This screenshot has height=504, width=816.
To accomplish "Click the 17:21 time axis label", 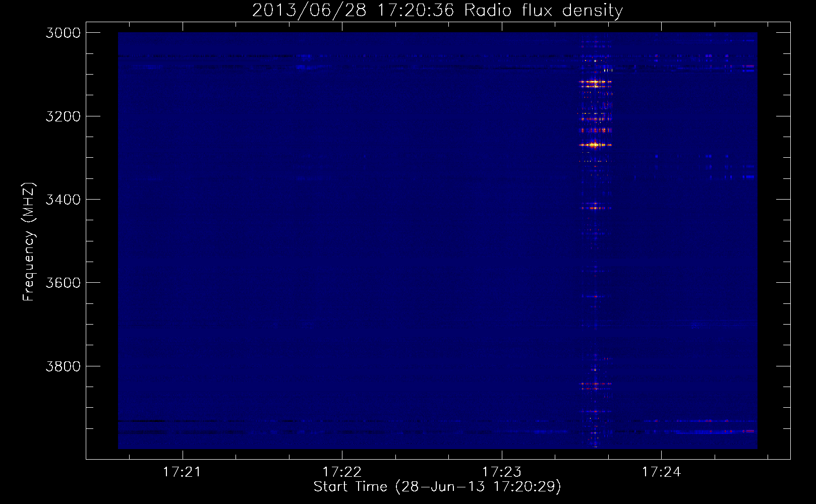I will [182, 472].
